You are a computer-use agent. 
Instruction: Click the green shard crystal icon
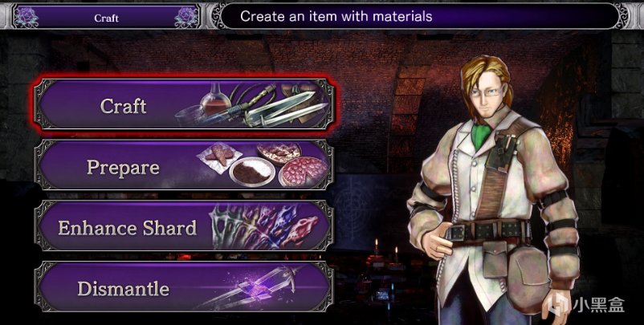(x=223, y=225)
